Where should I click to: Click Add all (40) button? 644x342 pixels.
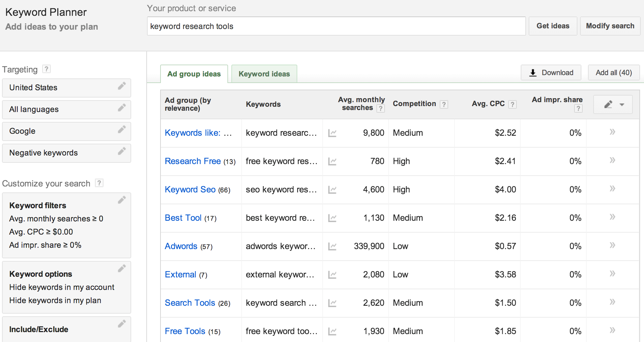pyautogui.click(x=614, y=72)
